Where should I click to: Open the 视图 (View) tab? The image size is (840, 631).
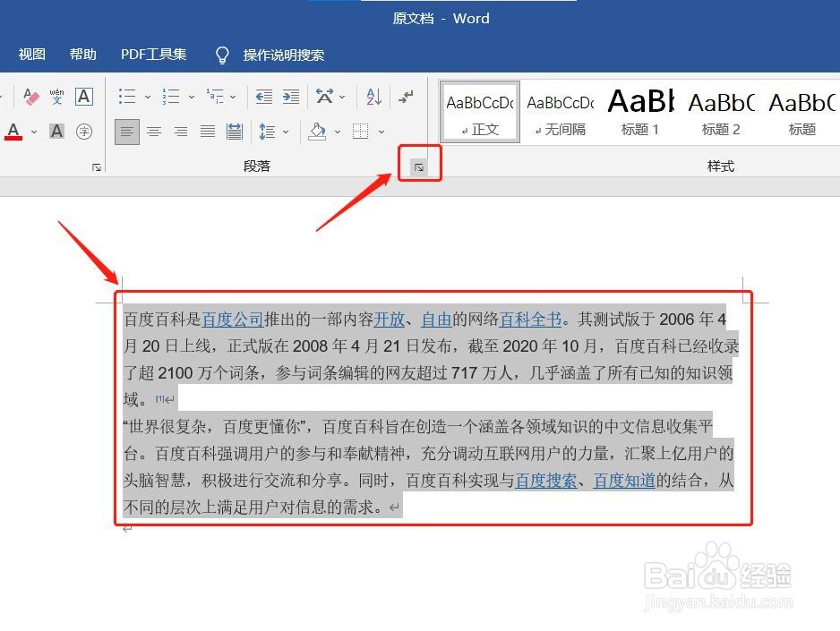(31, 54)
